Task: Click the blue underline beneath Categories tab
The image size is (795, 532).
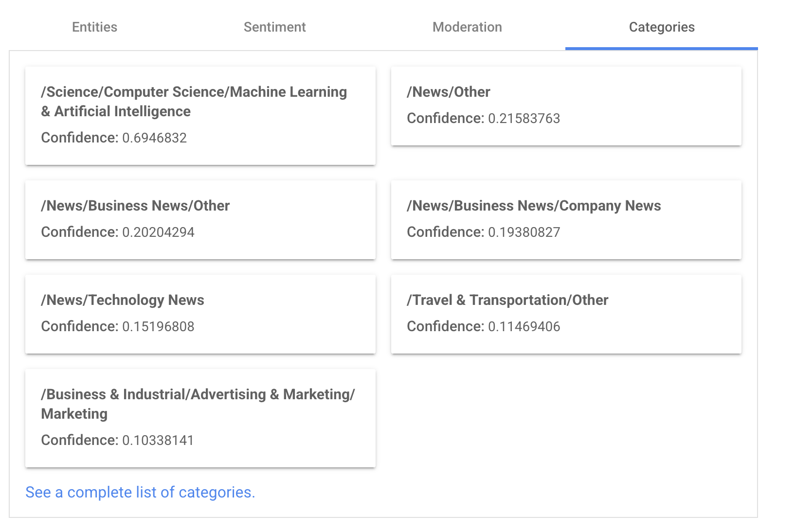Action: click(x=661, y=49)
